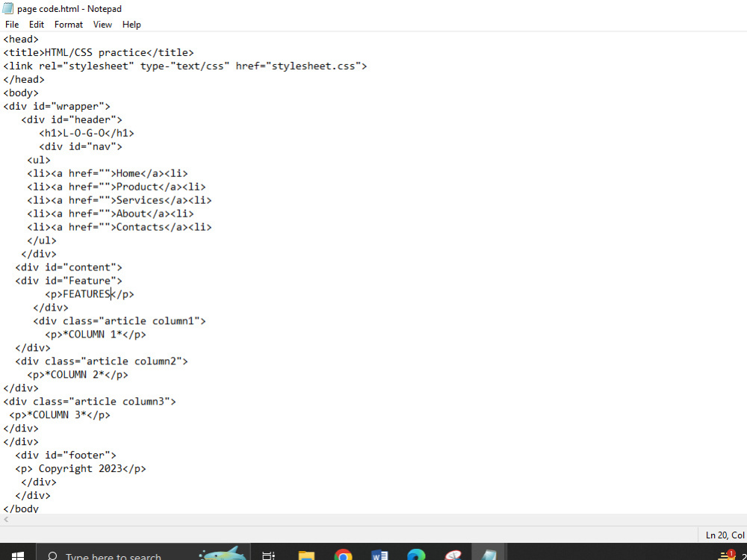Click the stylesheet link tag line
This screenshot has height=560, width=747.
tap(185, 66)
